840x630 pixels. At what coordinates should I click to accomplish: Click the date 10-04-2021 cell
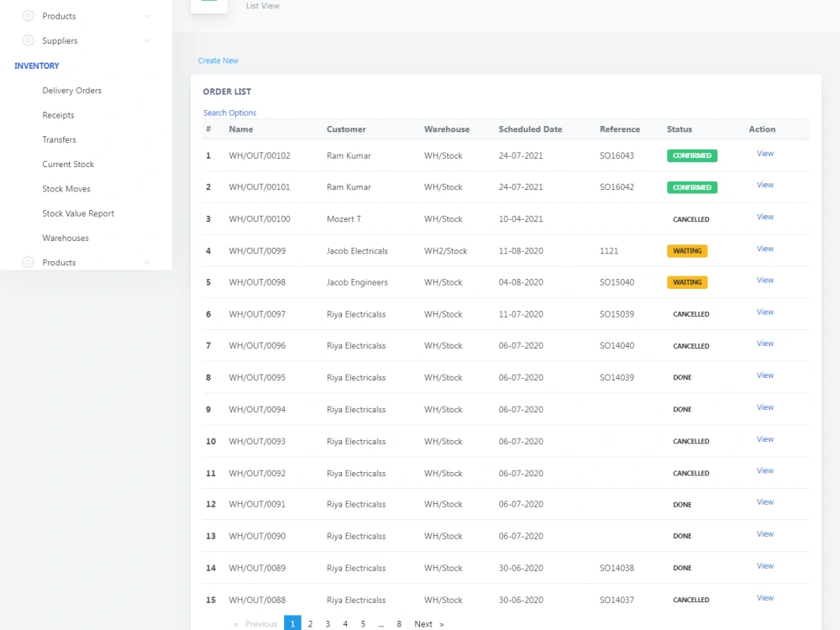(x=521, y=219)
